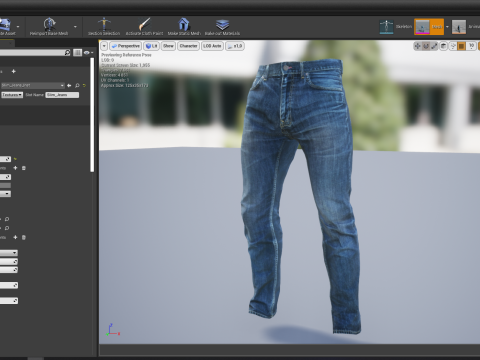Click the Slot Name field Slim_Jeans
Image resolution: width=480 pixels, height=360 pixels.
click(62, 95)
